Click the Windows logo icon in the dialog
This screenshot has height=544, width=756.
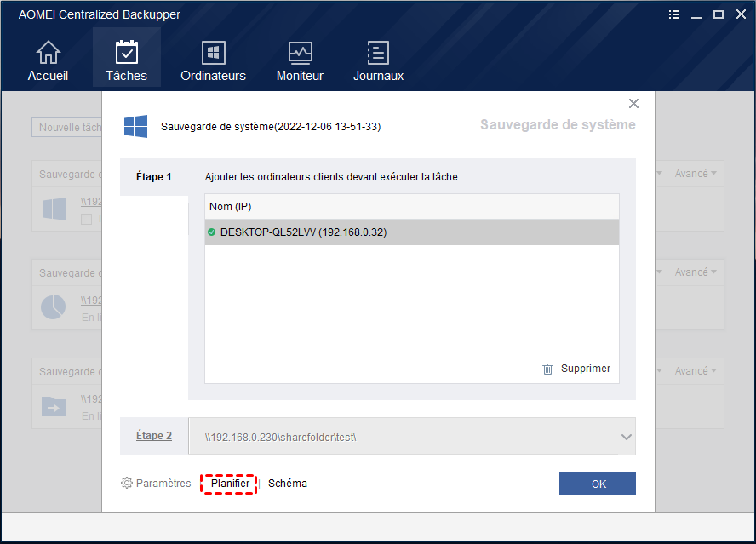point(135,126)
